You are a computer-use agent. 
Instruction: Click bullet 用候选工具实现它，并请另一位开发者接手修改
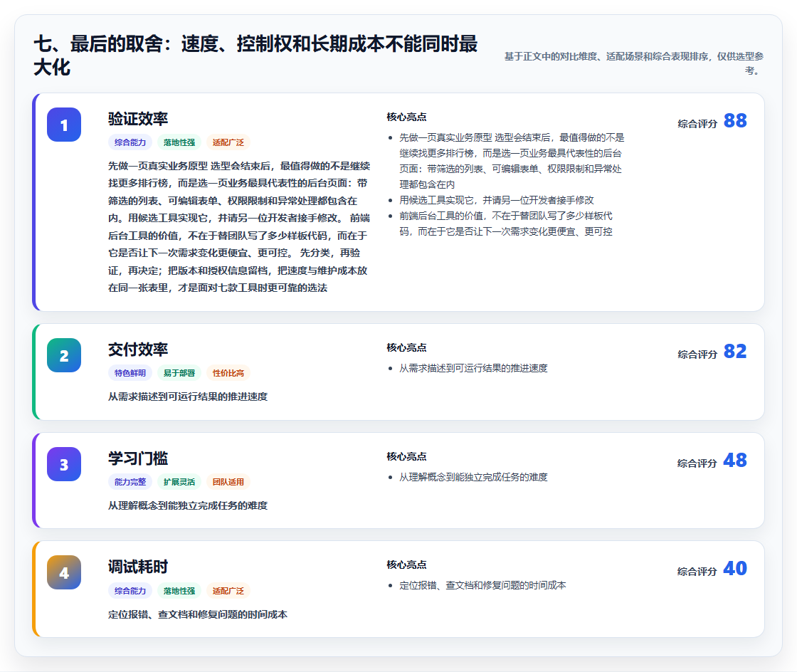click(x=497, y=200)
